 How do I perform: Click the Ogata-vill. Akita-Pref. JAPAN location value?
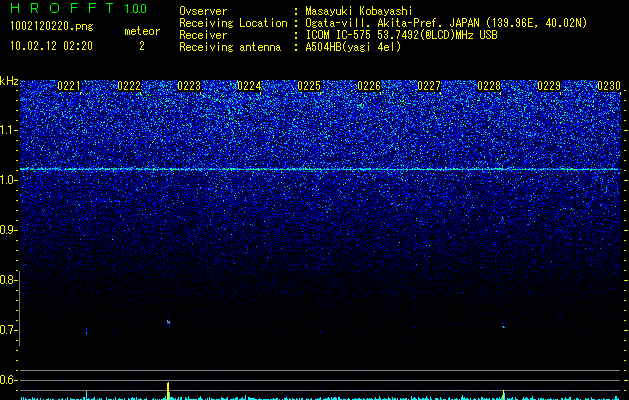446,23
